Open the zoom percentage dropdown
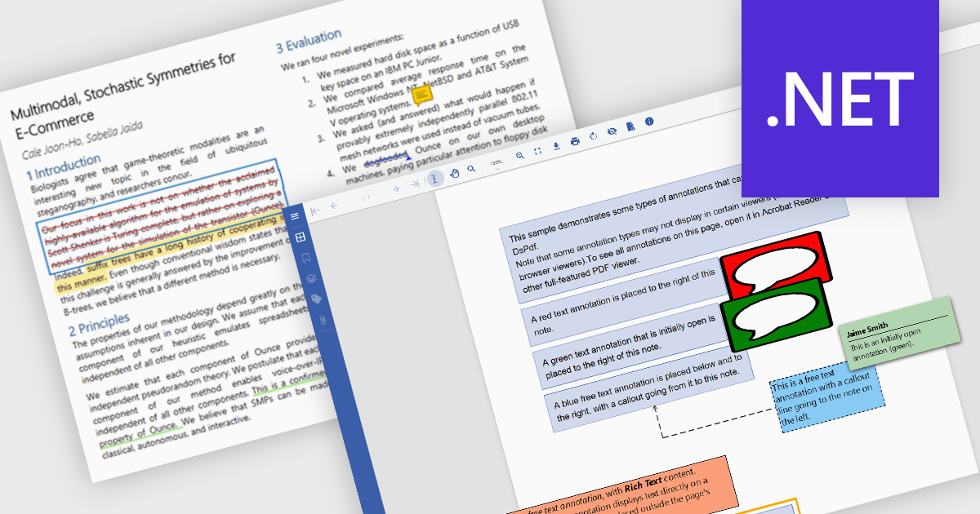Screen dimensions: 980x514 tap(496, 163)
